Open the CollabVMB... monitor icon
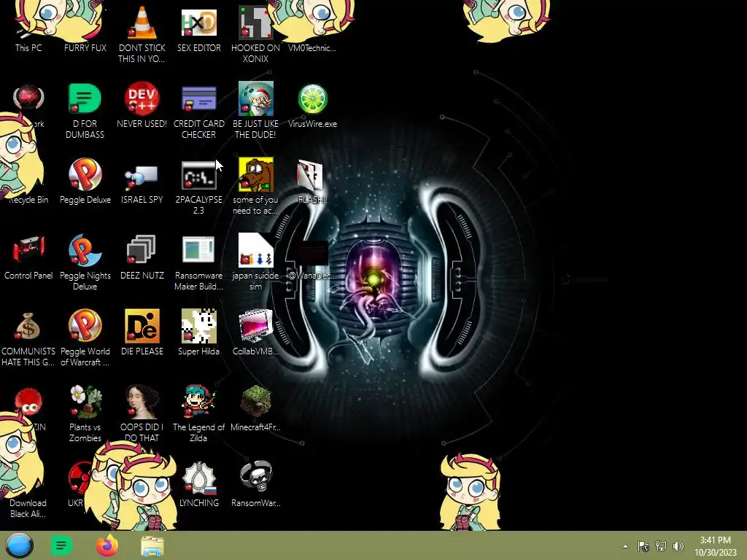The image size is (747, 560). [x=256, y=326]
